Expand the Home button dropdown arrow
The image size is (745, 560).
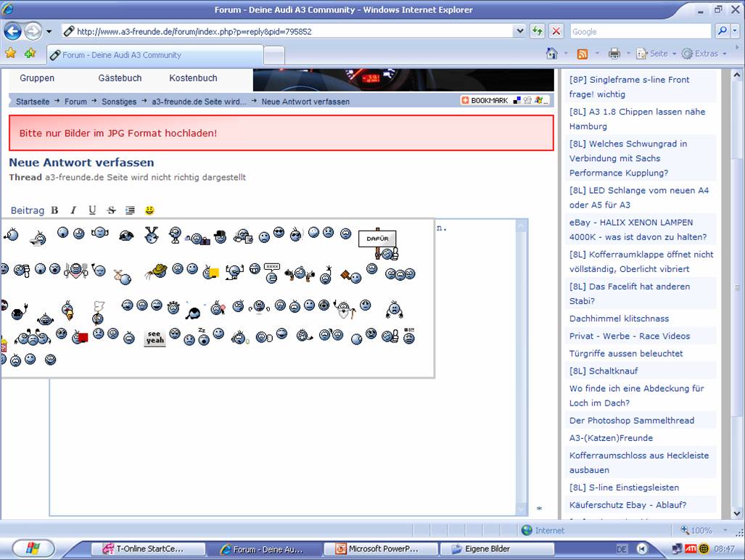pos(565,54)
